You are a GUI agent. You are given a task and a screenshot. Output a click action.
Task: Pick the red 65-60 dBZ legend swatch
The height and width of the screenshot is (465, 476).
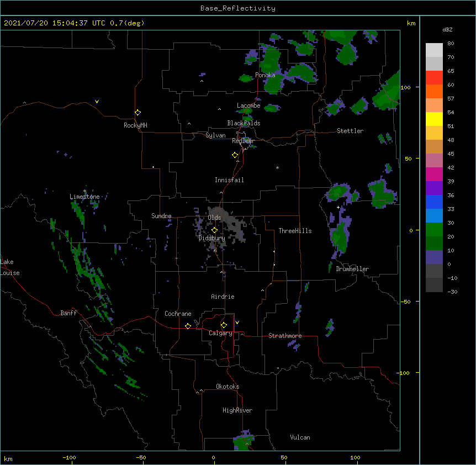[x=434, y=77]
